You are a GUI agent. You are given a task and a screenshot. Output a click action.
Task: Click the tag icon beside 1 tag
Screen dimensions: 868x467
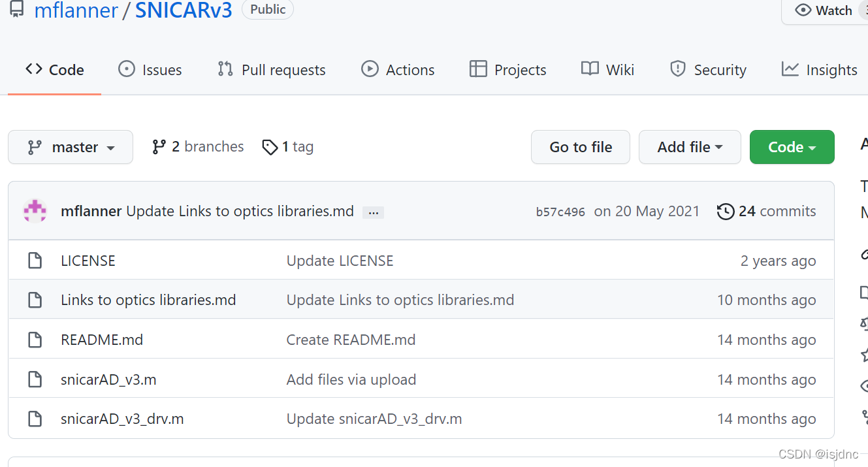270,148
